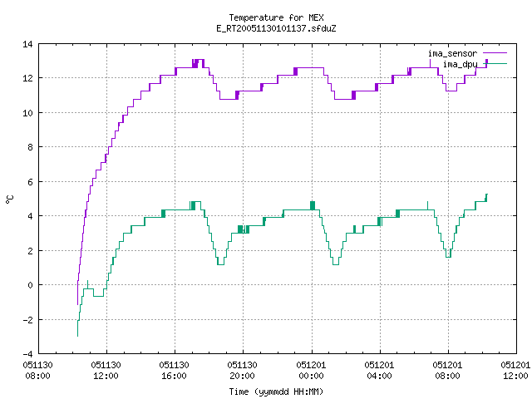This screenshot has width=532, height=399.
Task: Click the 'Time (yymmdd HH:MM)' axis title
Action: click(276, 392)
